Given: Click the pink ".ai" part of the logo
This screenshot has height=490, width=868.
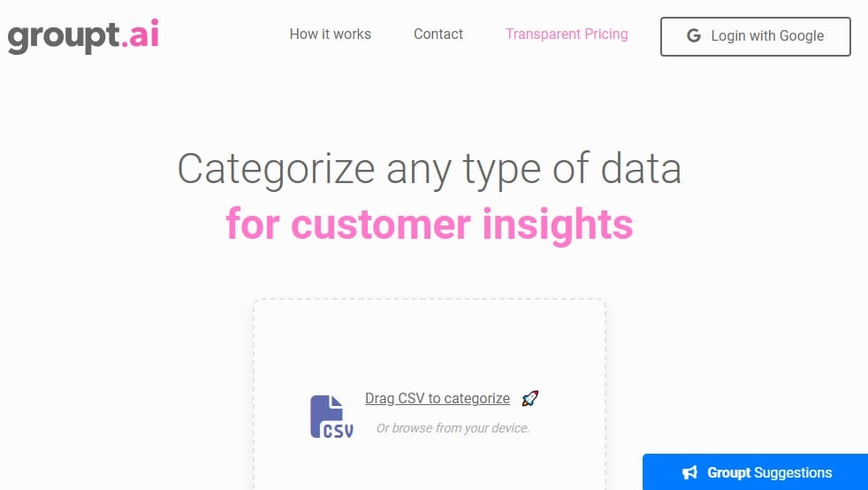Looking at the screenshot, I should (x=140, y=34).
